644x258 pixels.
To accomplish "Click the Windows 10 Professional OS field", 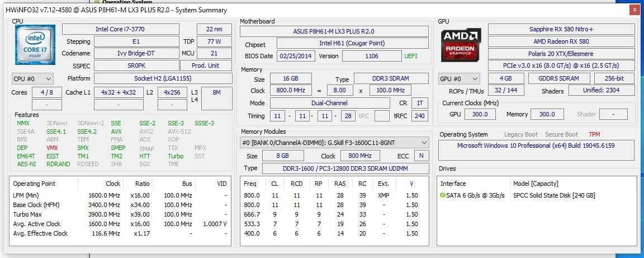I will point(537,150).
